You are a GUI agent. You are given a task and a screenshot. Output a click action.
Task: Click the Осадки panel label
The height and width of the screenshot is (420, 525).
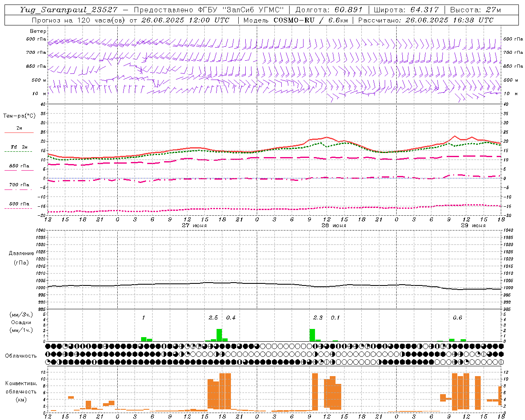coord(21,322)
